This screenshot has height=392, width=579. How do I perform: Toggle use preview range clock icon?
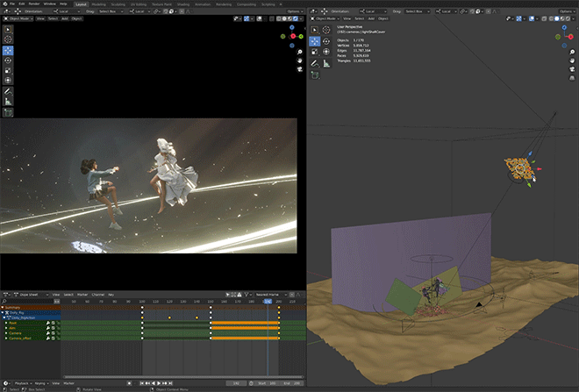pos(251,383)
